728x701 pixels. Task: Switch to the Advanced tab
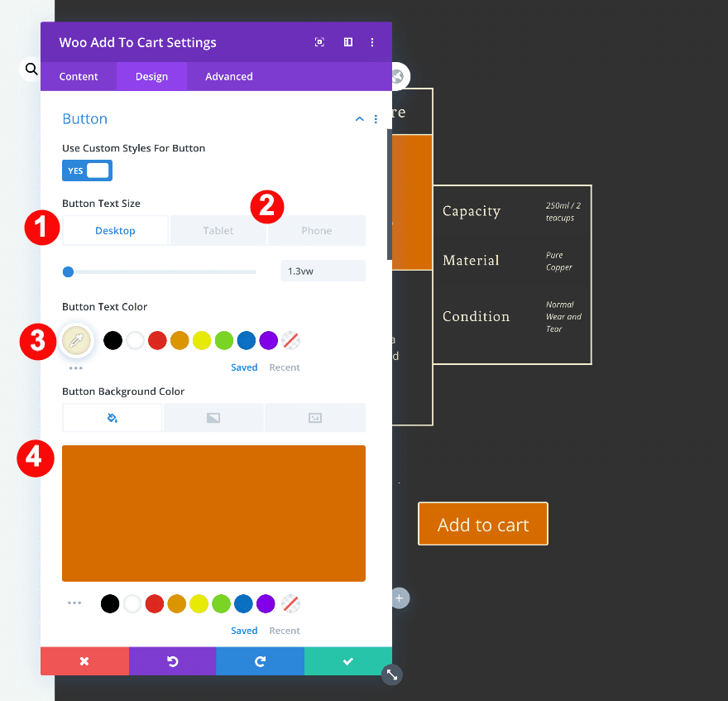[x=229, y=77]
